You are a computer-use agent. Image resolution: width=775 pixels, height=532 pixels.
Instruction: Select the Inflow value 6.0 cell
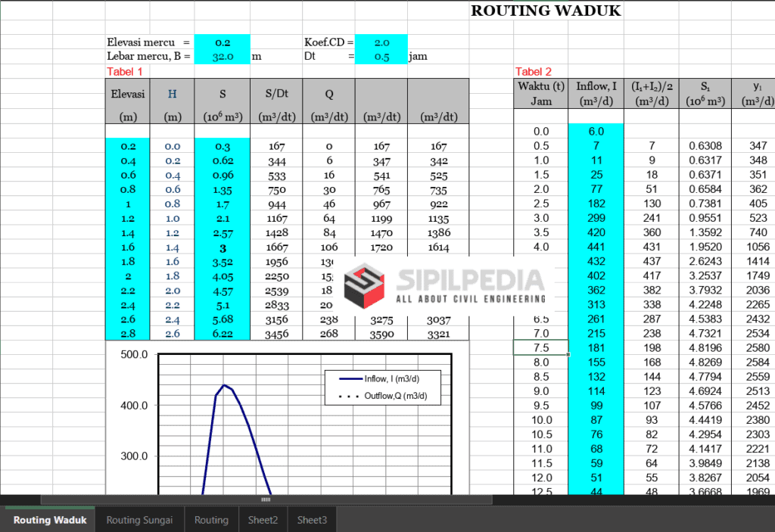coord(596,132)
